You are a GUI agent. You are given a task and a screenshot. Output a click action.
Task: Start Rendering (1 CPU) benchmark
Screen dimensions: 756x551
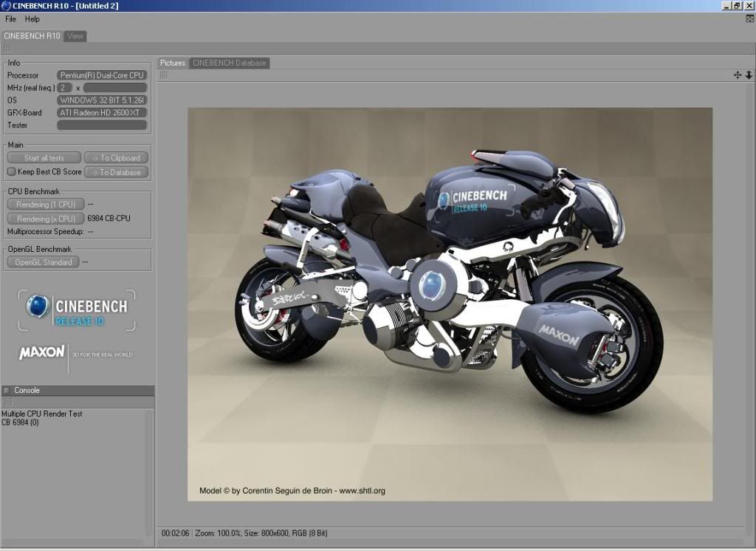[46, 205]
